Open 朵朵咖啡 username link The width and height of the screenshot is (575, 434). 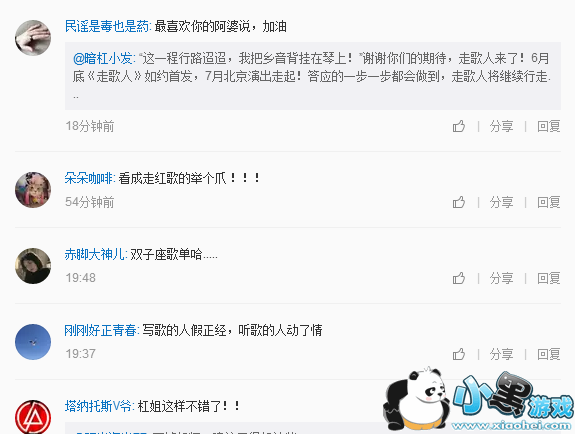[x=90, y=178]
